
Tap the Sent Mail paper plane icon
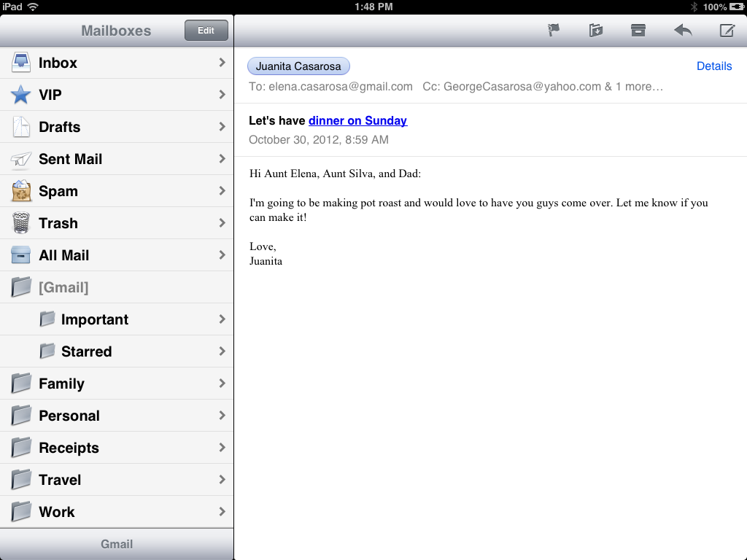pos(21,159)
